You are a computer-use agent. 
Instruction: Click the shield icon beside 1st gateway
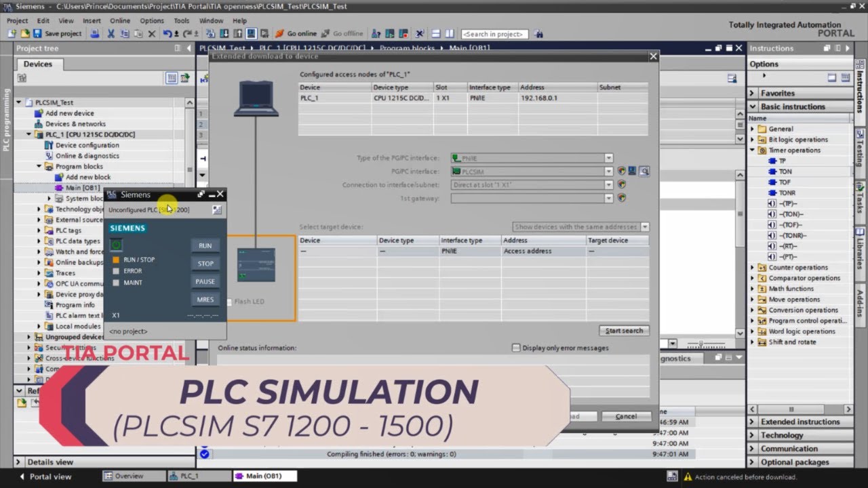(x=622, y=198)
